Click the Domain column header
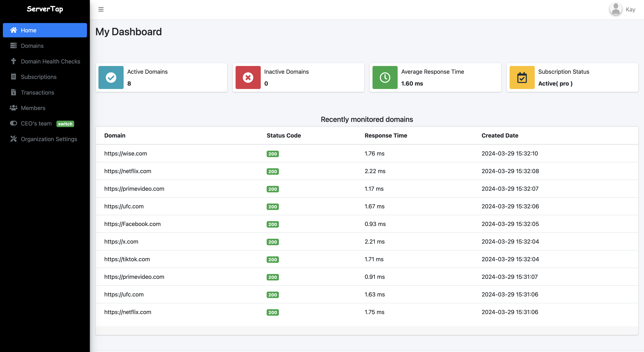The height and width of the screenshot is (352, 644). coord(115,135)
